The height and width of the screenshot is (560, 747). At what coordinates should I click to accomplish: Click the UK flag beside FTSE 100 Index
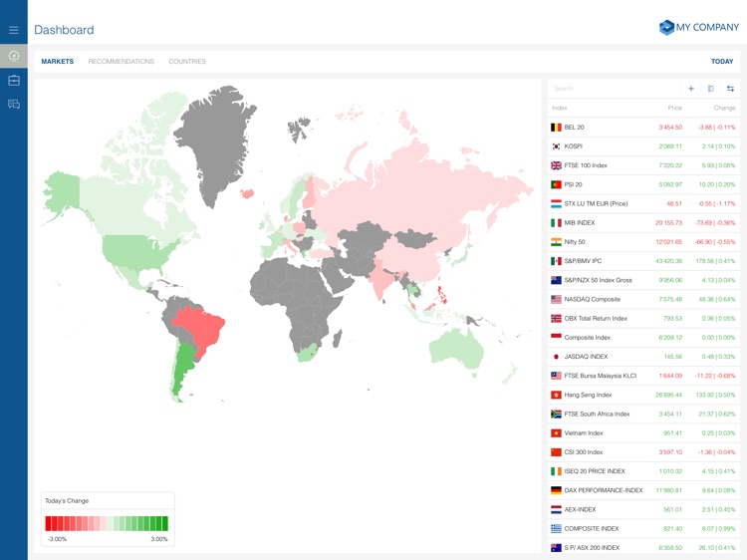[x=556, y=165]
